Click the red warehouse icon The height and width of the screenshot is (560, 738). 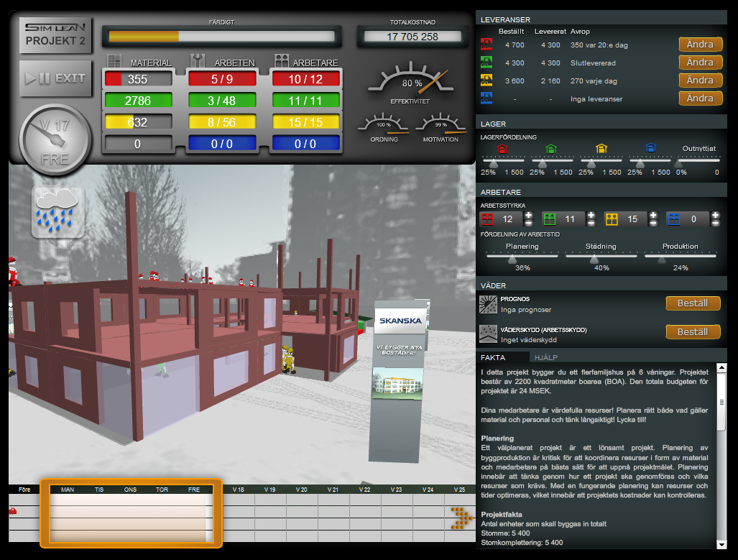pyautogui.click(x=502, y=149)
